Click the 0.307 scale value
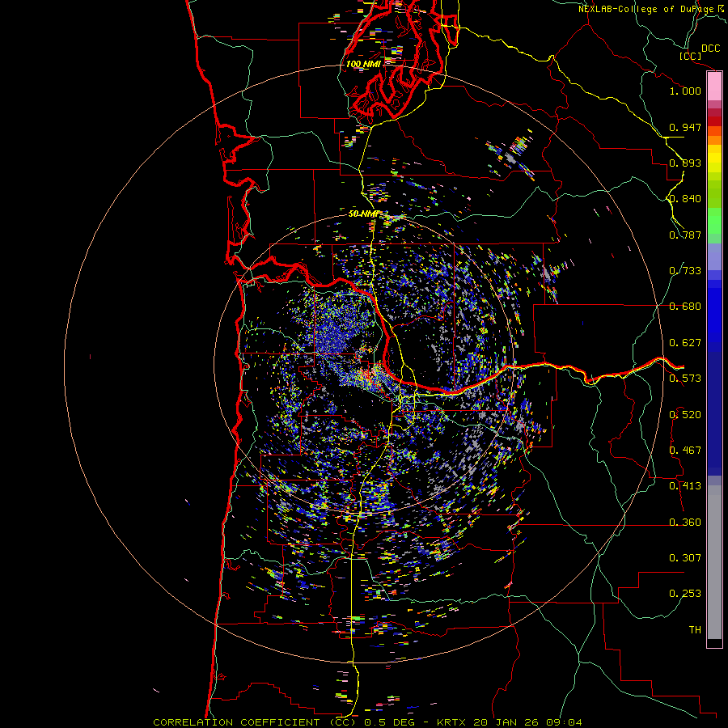This screenshot has width=728, height=728. (685, 558)
